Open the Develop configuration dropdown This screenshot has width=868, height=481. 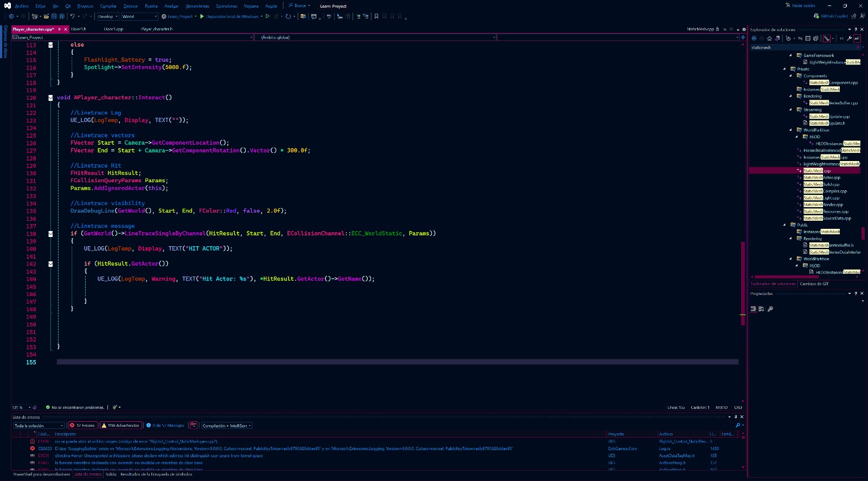point(108,16)
